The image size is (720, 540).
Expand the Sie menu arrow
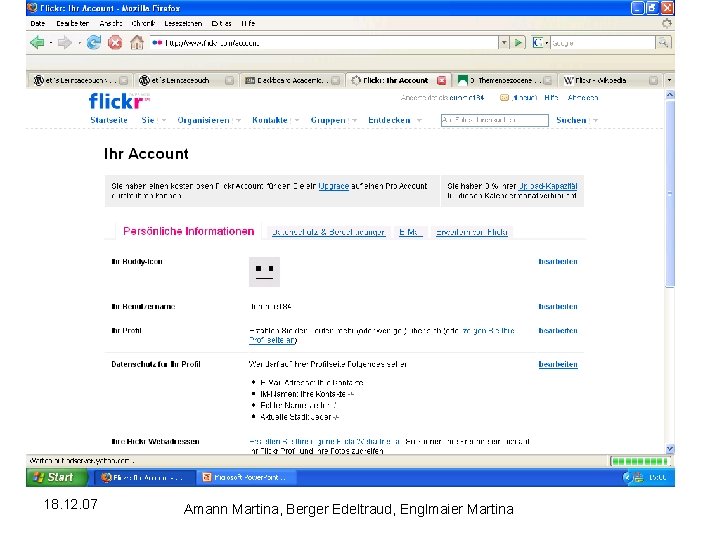[x=163, y=120]
